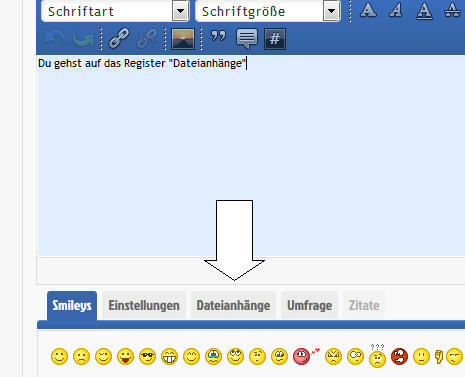The image size is (465, 377).
Task: Insert a quote with quotation marks icon
Action: tap(219, 37)
